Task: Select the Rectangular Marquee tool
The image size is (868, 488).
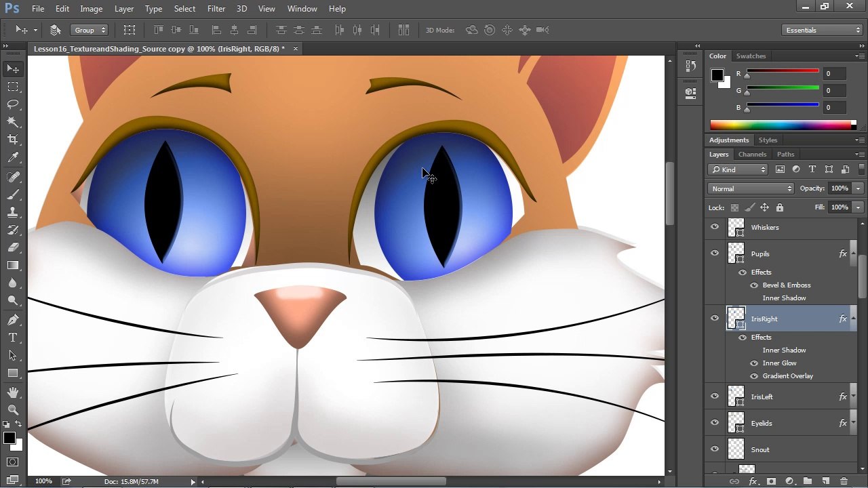Action: (x=13, y=87)
